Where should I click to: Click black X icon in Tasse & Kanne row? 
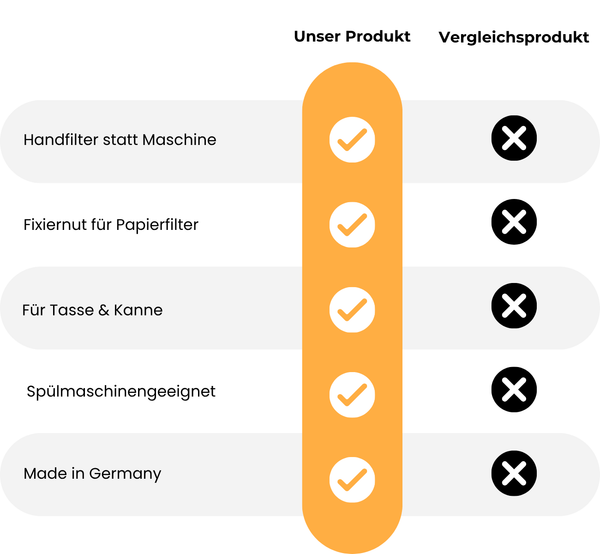(514, 305)
